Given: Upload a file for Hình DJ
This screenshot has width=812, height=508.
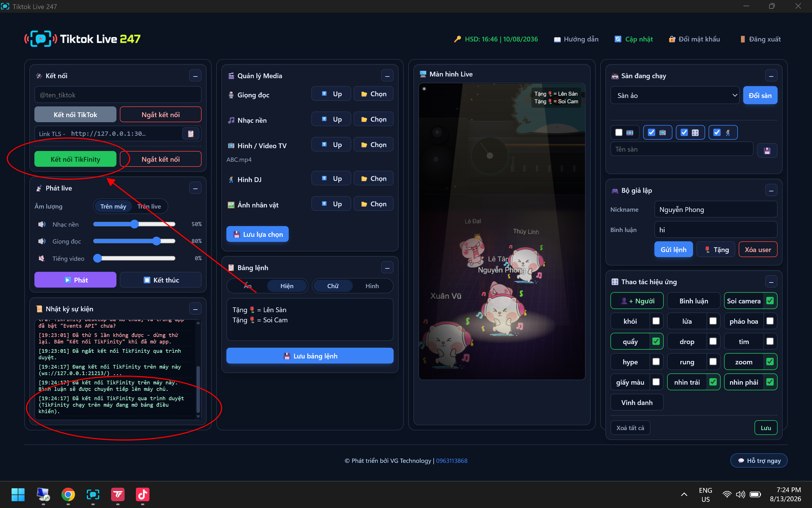Looking at the screenshot, I should pos(331,178).
